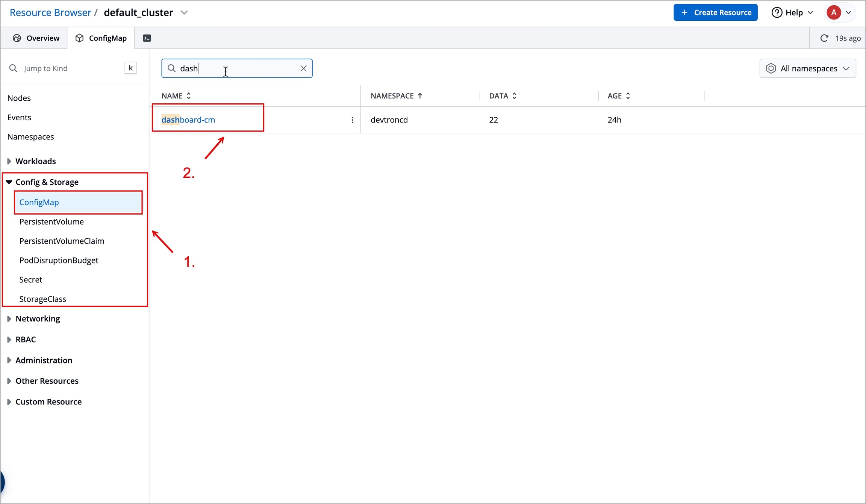Click the Create Resource button
866x504 pixels.
click(x=715, y=12)
